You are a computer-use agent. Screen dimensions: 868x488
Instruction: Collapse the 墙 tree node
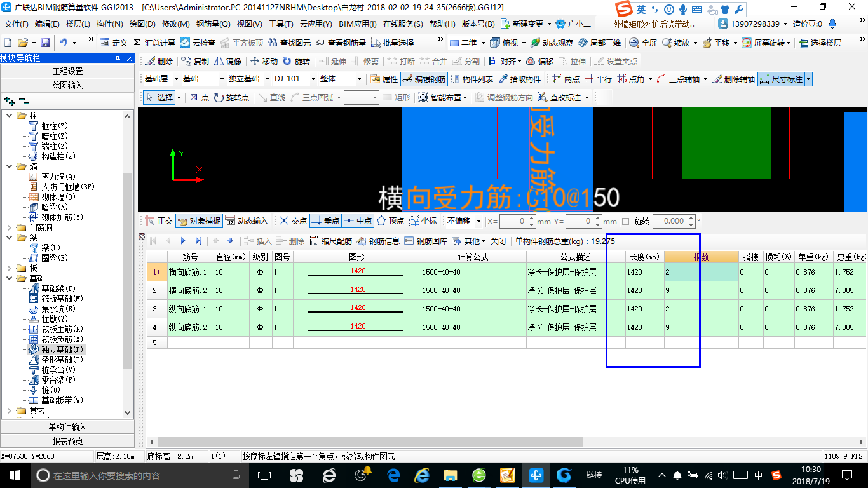pyautogui.click(x=10, y=166)
